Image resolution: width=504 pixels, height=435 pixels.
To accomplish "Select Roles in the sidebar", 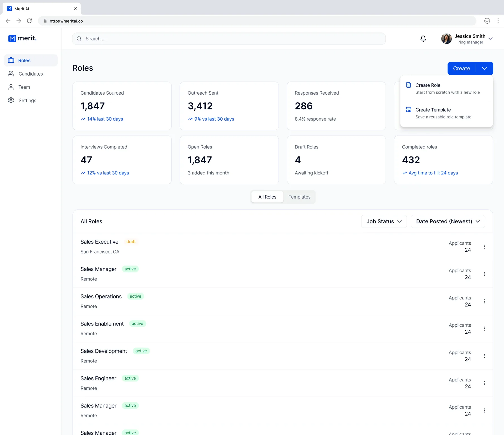I will [x=31, y=60].
